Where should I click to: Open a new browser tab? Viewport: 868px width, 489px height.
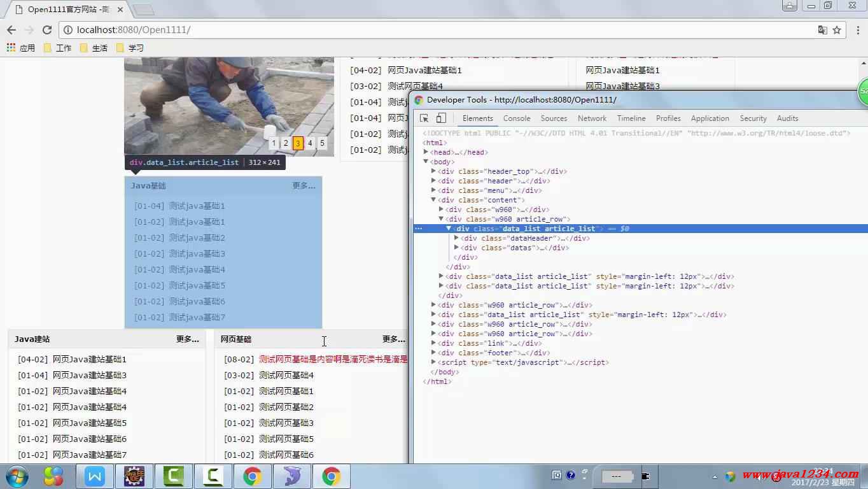(x=143, y=10)
